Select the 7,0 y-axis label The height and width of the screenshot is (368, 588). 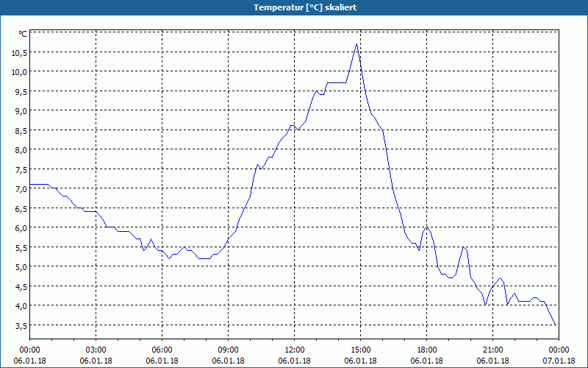click(x=21, y=189)
